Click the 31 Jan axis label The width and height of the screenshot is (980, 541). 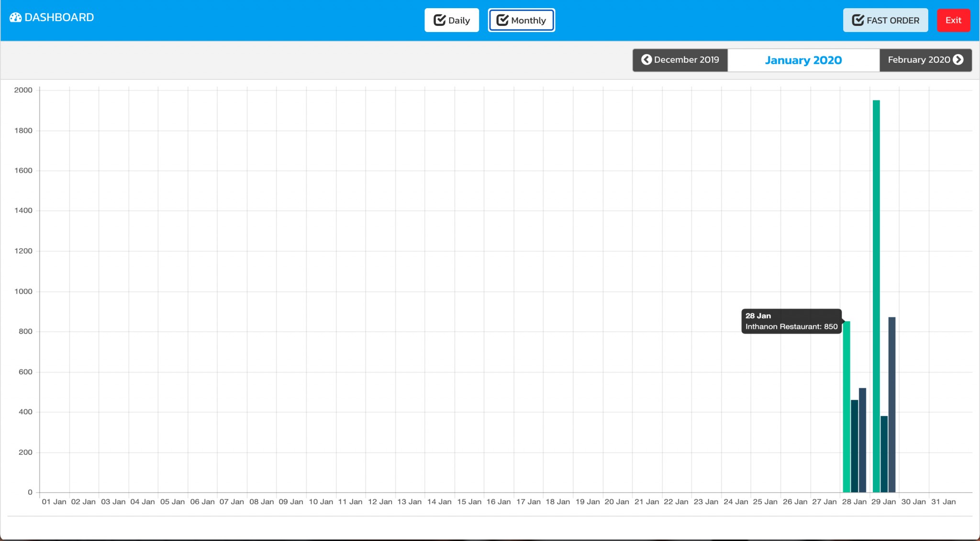pyautogui.click(x=943, y=502)
